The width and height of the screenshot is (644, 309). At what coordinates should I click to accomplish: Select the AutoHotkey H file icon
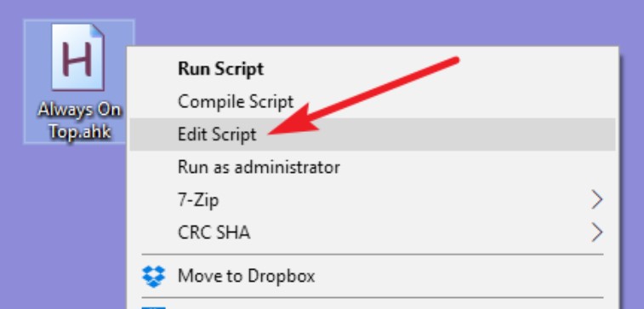pyautogui.click(x=77, y=57)
